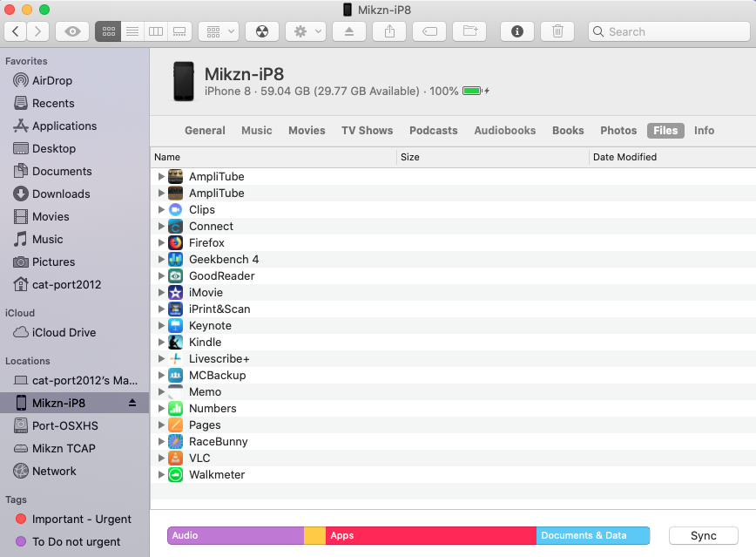Sort by the Size column header
756x557 pixels.
[x=493, y=157]
